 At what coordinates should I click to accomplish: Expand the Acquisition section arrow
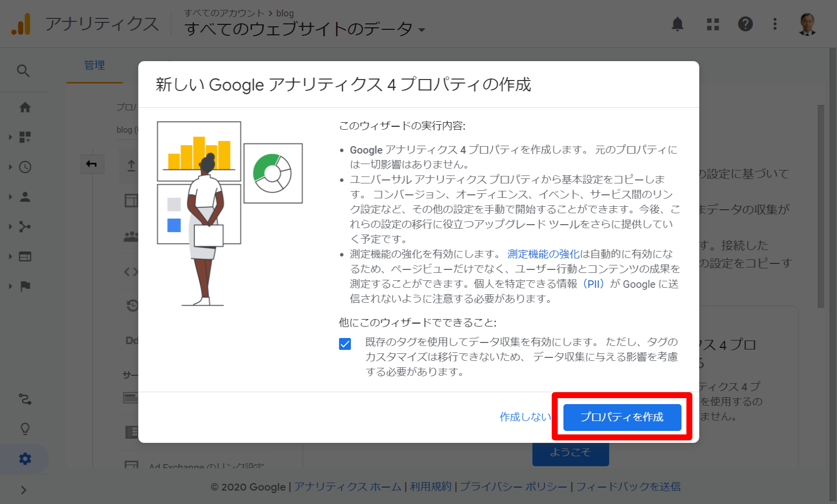(10, 227)
